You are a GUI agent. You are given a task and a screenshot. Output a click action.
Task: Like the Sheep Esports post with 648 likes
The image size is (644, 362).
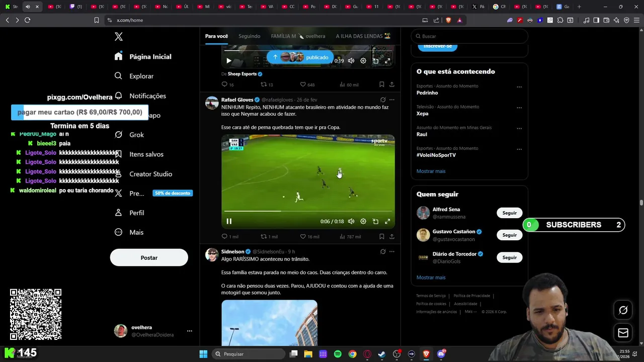coord(307,84)
